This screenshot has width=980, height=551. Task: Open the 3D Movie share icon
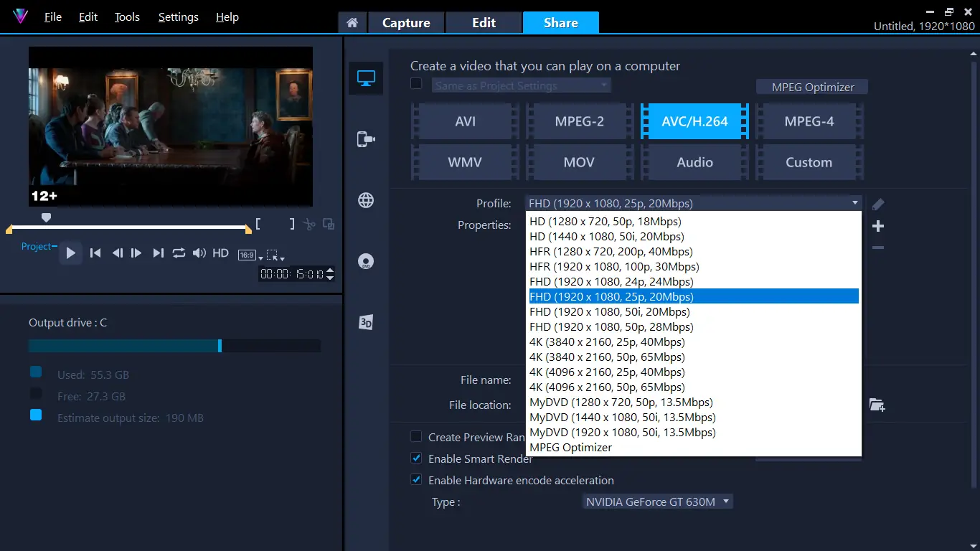click(366, 323)
